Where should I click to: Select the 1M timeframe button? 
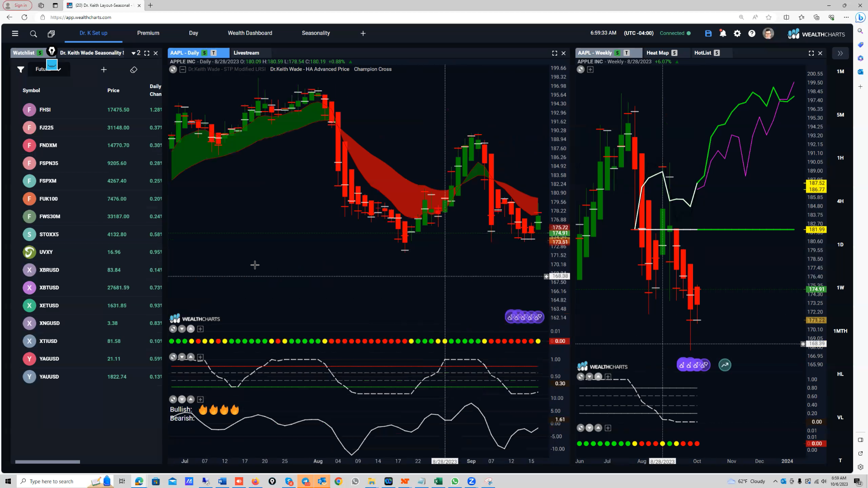pos(840,71)
